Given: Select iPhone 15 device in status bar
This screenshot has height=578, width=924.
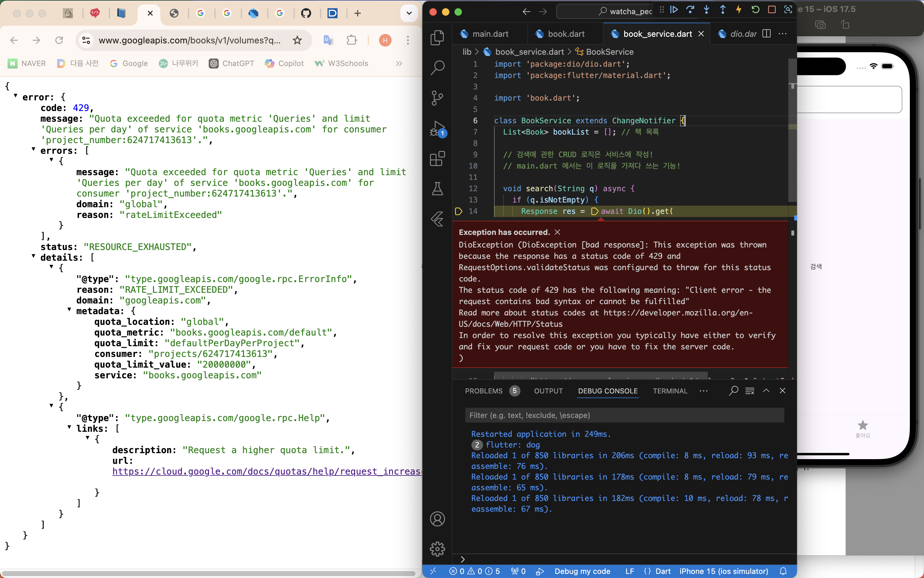Looking at the screenshot, I should [723, 571].
